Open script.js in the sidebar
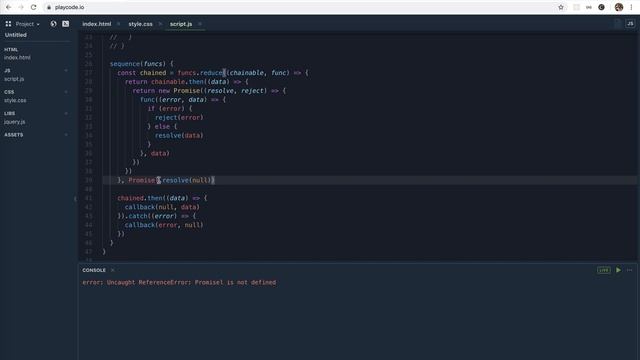Image resolution: width=640 pixels, height=360 pixels. (14, 79)
